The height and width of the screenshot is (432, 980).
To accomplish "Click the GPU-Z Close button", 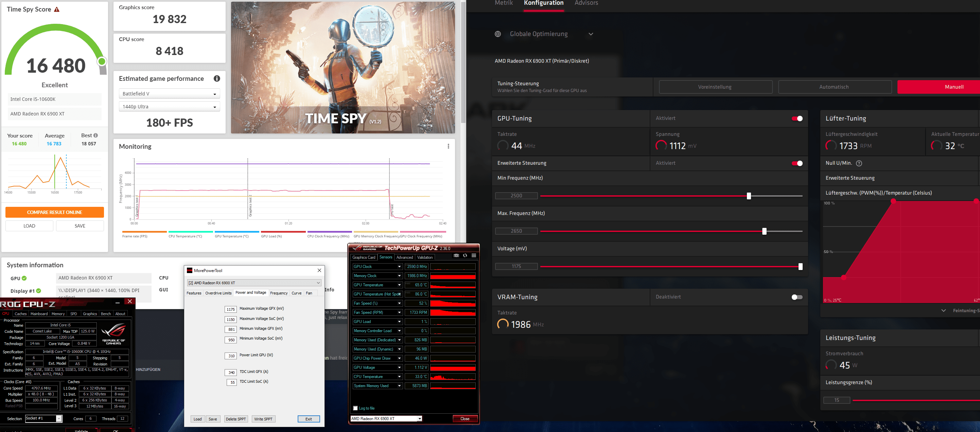I will coord(465,419).
